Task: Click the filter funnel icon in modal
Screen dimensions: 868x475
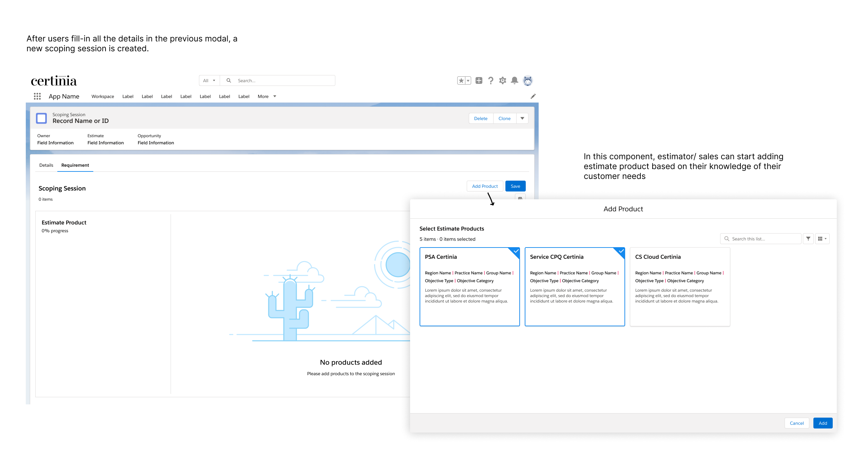Action: (x=808, y=239)
